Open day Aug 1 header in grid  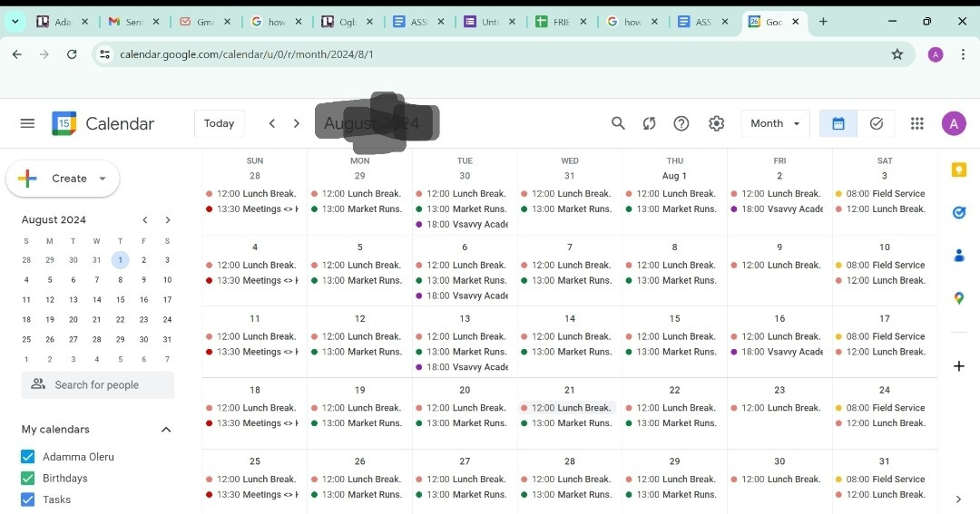point(674,176)
